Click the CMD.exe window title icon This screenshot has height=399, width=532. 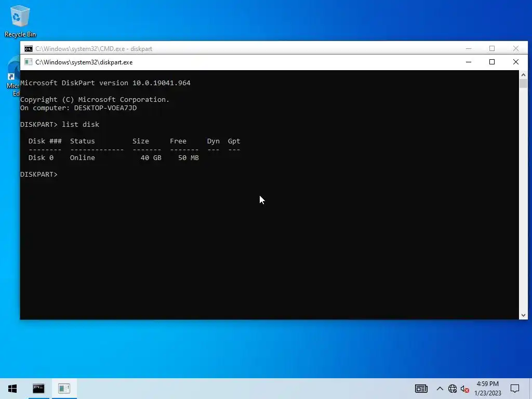pos(29,48)
